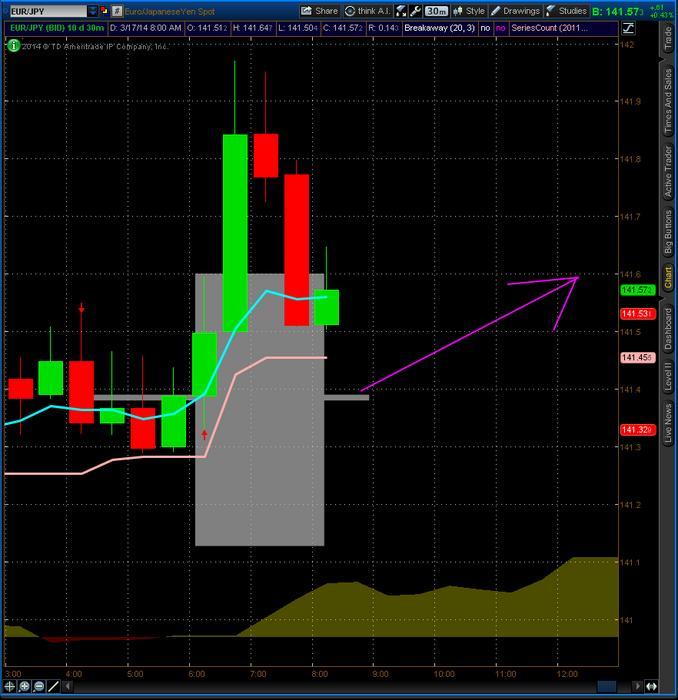Click the zoom out magnifier icon
678x700 pixels.
[39, 686]
